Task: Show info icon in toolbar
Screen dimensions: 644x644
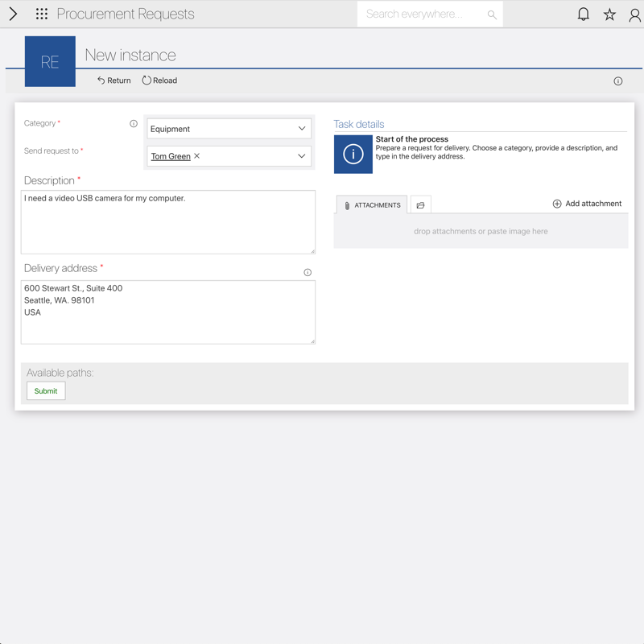Action: pyautogui.click(x=618, y=81)
